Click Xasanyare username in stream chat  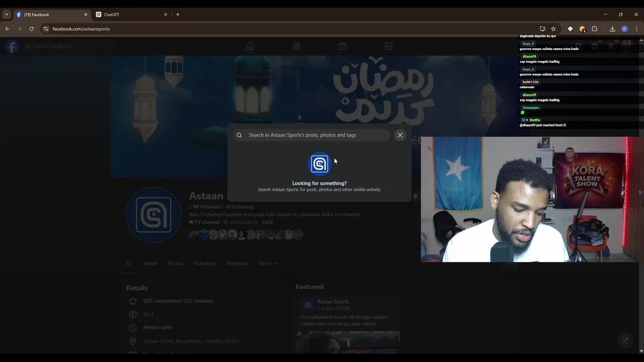pyautogui.click(x=531, y=108)
